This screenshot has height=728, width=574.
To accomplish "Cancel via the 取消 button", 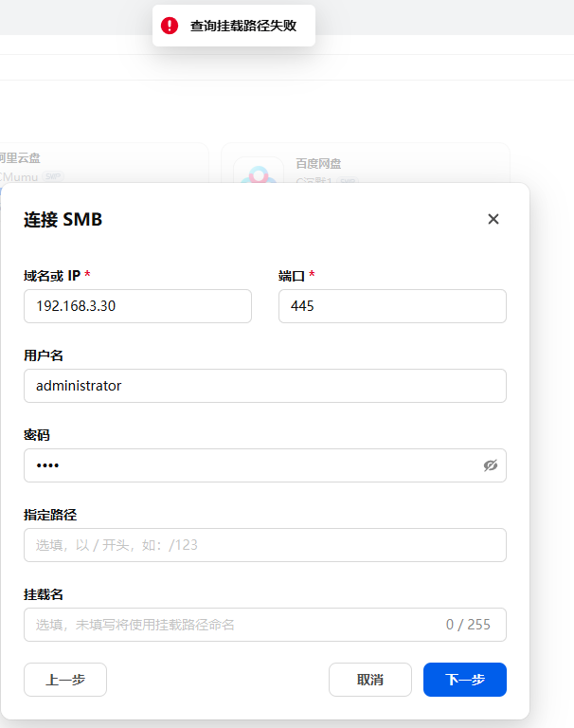I will pyautogui.click(x=370, y=680).
